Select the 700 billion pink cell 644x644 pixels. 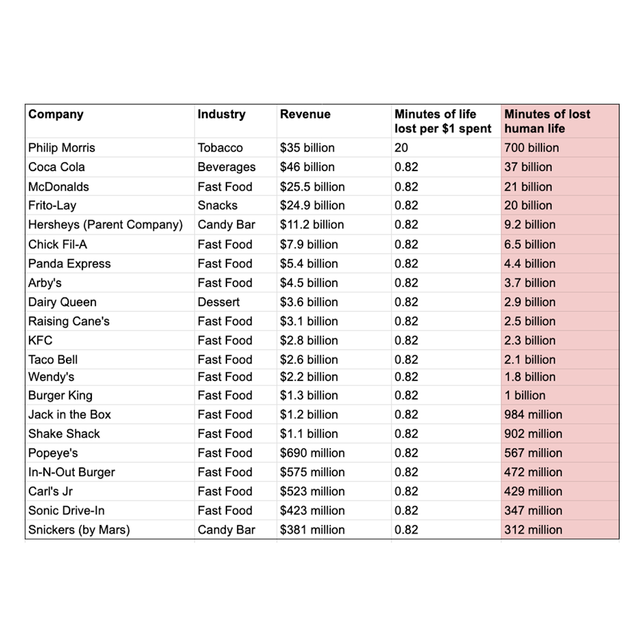(560, 147)
